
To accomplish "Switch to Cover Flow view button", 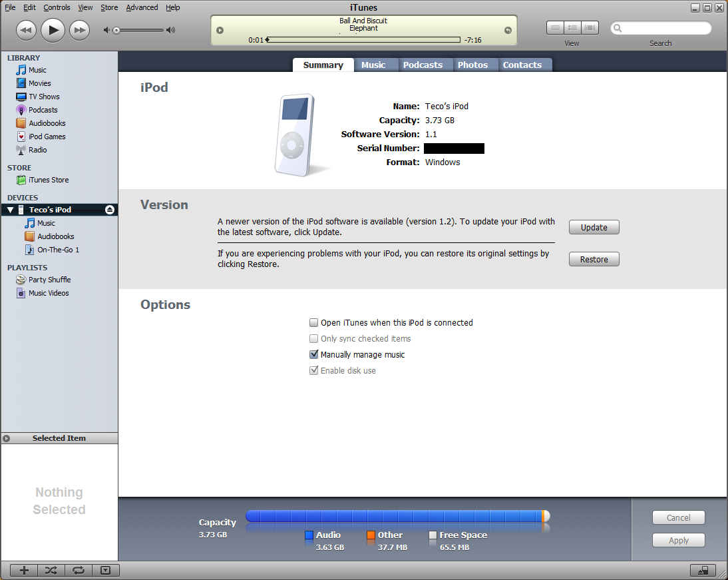I will (590, 28).
